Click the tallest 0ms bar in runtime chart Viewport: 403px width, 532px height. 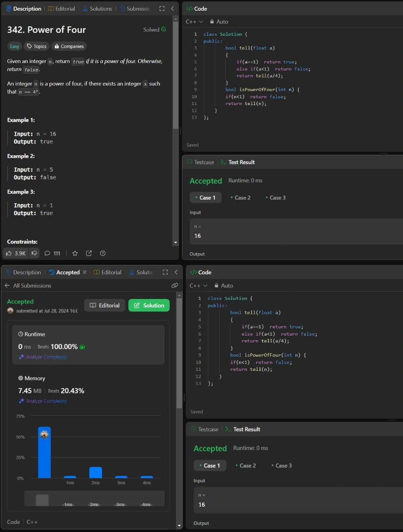pos(44,452)
